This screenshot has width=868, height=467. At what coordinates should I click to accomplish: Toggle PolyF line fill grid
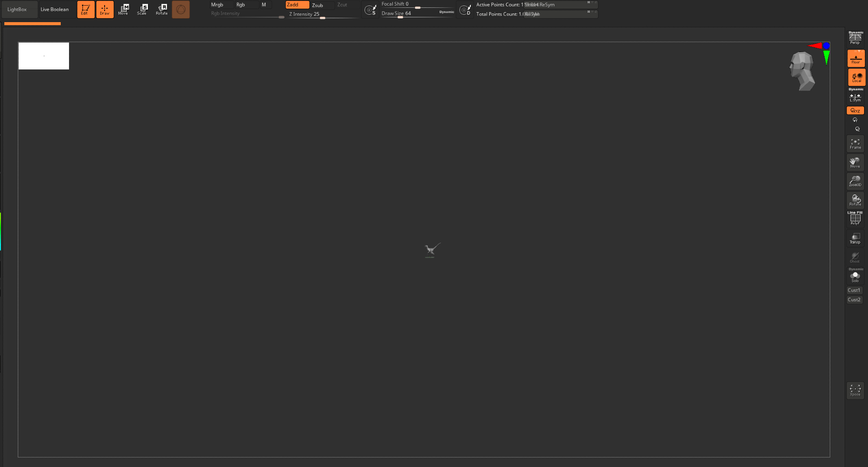(x=855, y=218)
